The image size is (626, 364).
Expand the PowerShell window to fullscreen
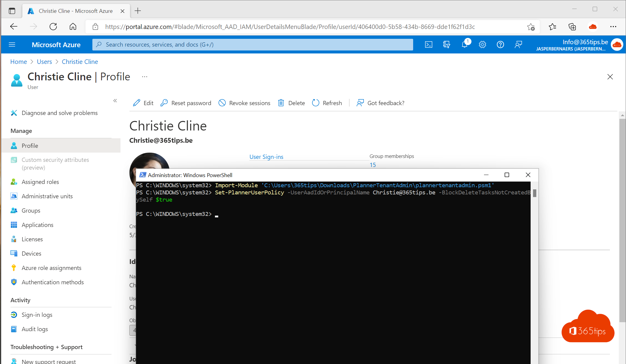point(507,175)
